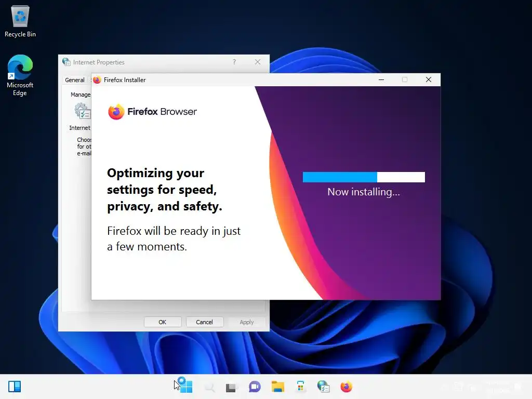Click the Firefox Installer title bar icon

click(97, 79)
